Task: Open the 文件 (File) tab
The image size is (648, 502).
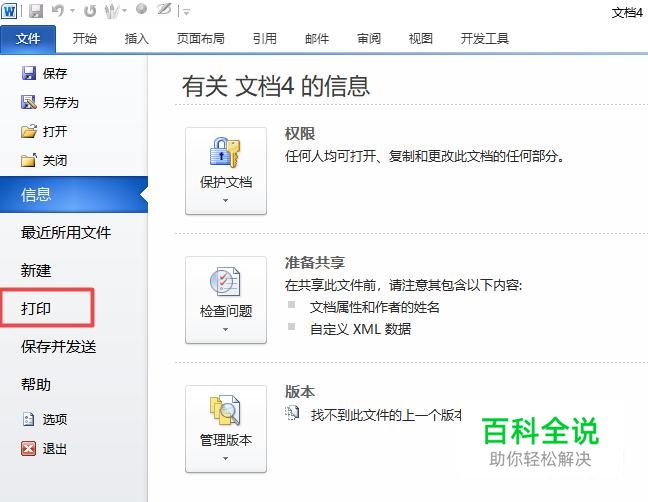Action: tap(28, 39)
